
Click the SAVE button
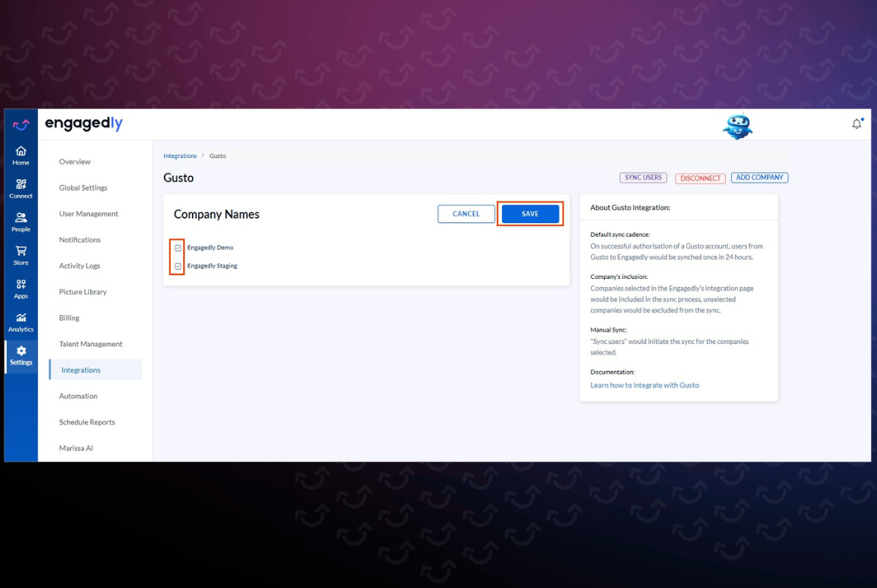pos(530,214)
